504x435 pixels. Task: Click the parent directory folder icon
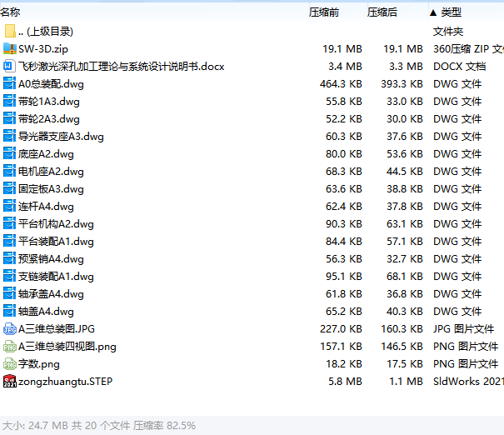pyautogui.click(x=10, y=31)
